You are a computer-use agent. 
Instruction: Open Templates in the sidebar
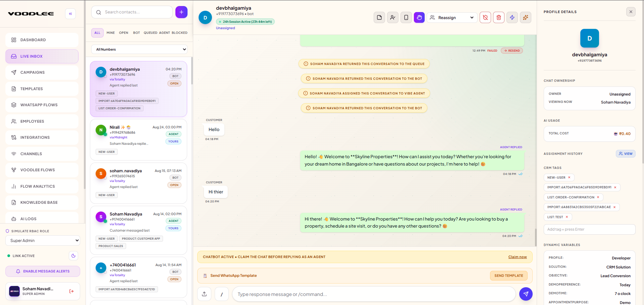[x=42, y=89]
